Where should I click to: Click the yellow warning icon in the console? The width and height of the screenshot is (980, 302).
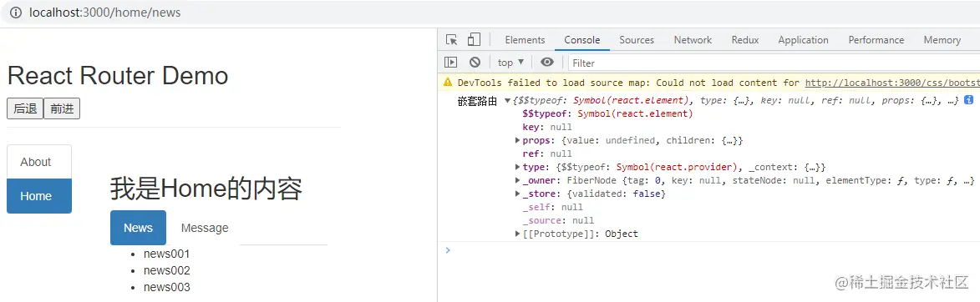tap(448, 83)
